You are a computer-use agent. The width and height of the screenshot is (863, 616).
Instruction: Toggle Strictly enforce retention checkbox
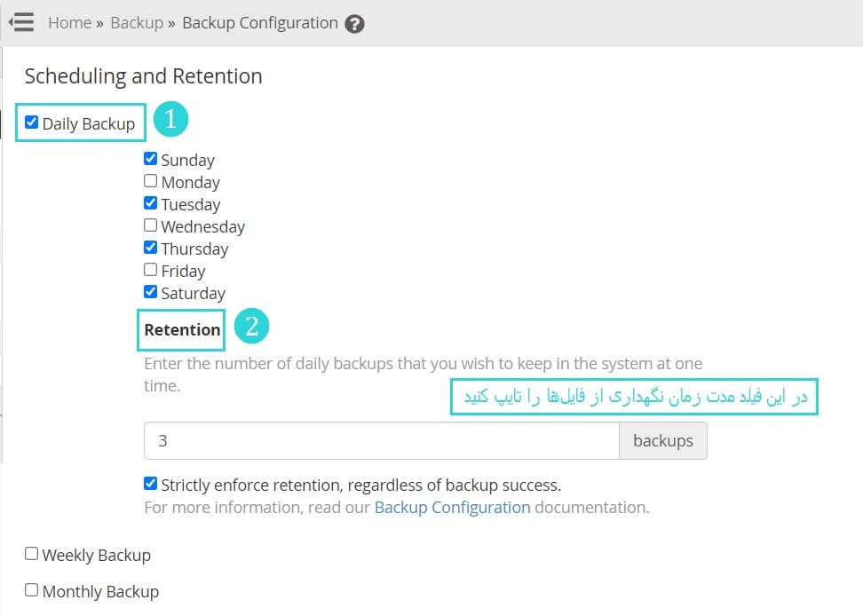pos(150,483)
